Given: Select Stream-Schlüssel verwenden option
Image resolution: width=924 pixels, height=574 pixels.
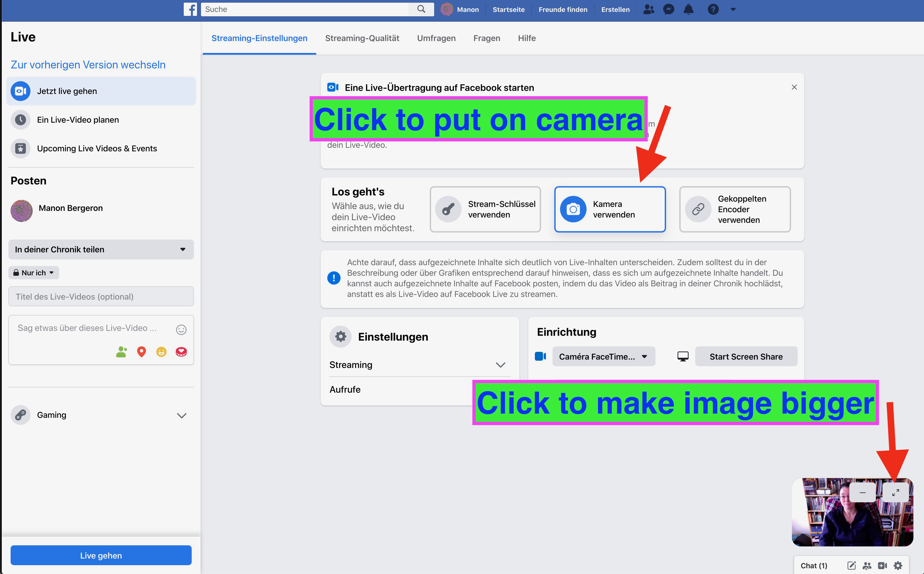Looking at the screenshot, I should pos(485,209).
